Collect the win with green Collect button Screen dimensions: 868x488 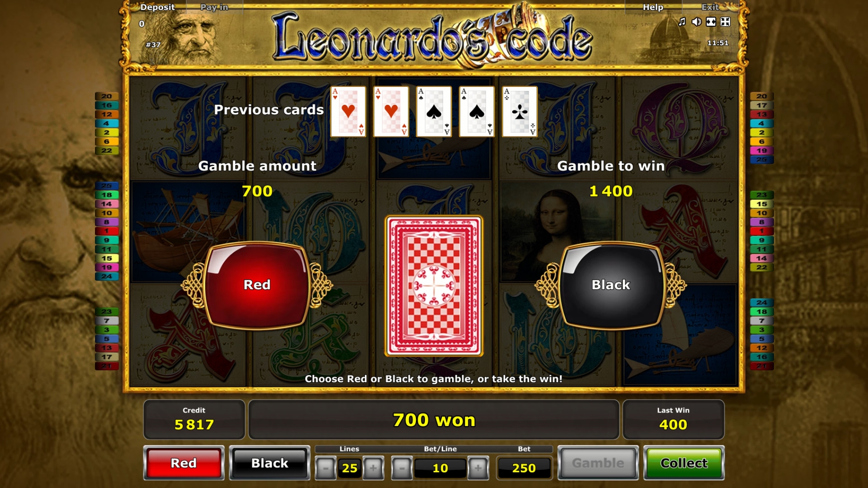pyautogui.click(x=684, y=463)
